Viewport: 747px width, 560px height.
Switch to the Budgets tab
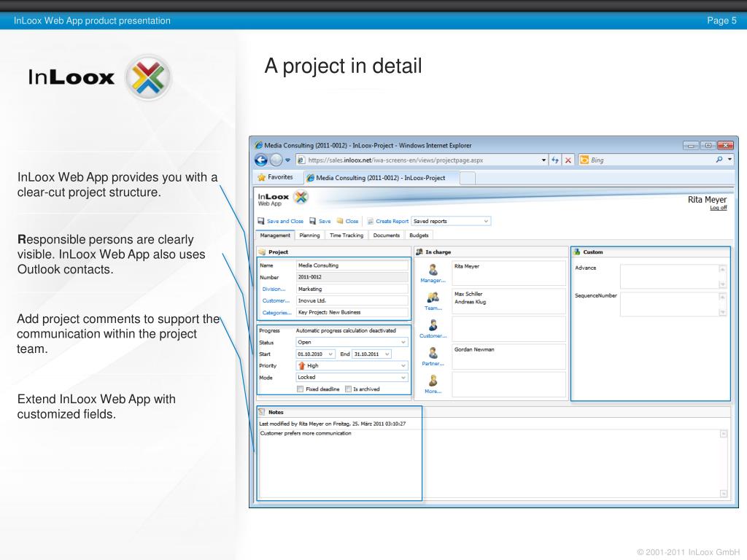[419, 236]
